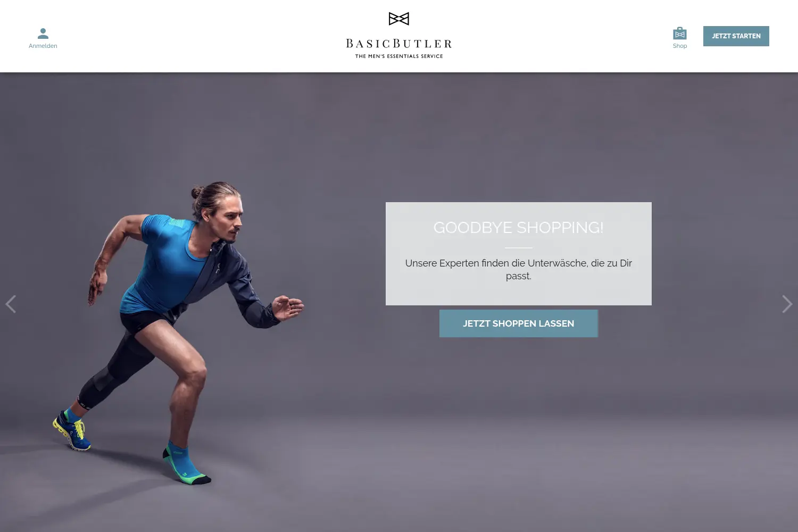Click 'The Men's Essentials Service' tagline

(x=399, y=56)
